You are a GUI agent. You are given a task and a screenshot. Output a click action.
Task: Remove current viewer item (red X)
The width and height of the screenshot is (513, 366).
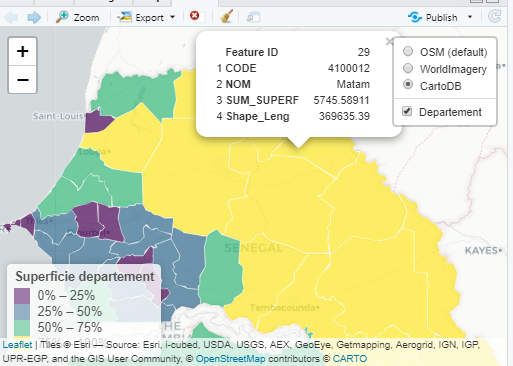click(x=194, y=16)
